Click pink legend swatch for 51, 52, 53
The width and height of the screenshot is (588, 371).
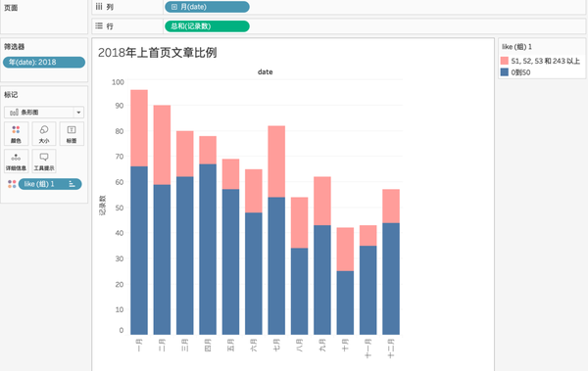(505, 61)
